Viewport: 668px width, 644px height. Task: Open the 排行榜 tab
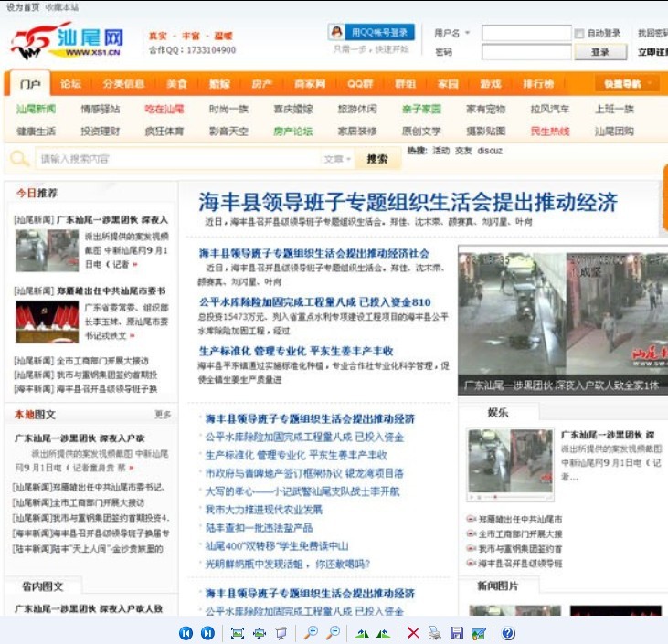(539, 83)
